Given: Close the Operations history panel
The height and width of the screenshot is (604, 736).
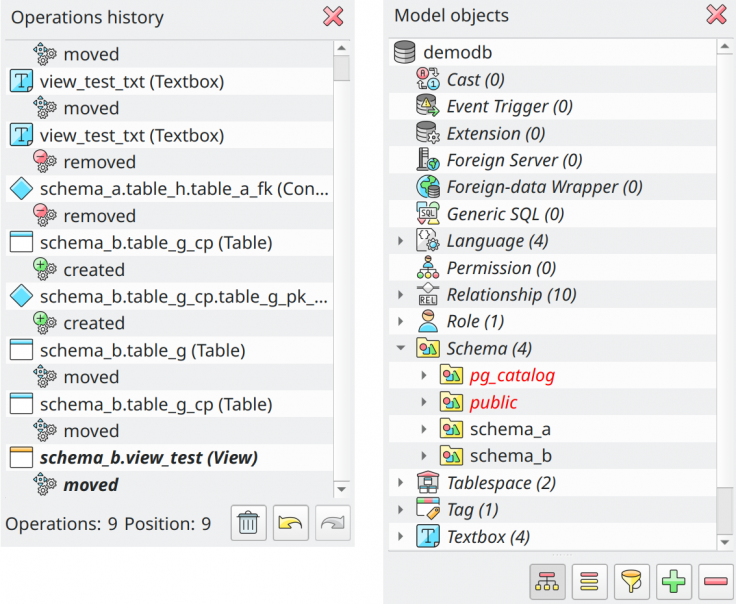Looking at the screenshot, I should [333, 17].
